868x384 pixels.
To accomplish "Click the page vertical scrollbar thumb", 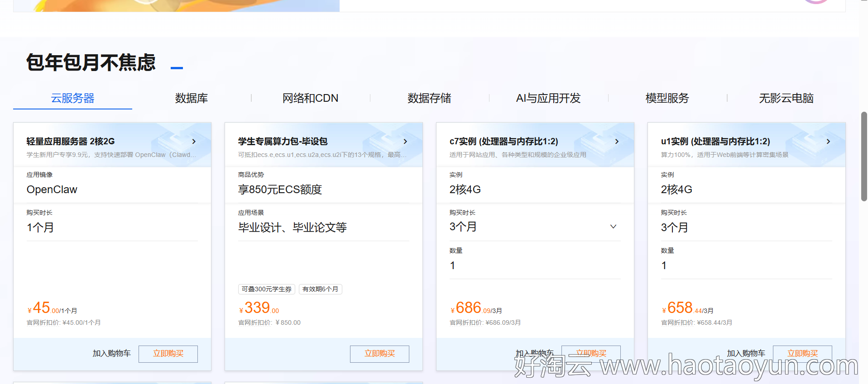I will pos(864,156).
